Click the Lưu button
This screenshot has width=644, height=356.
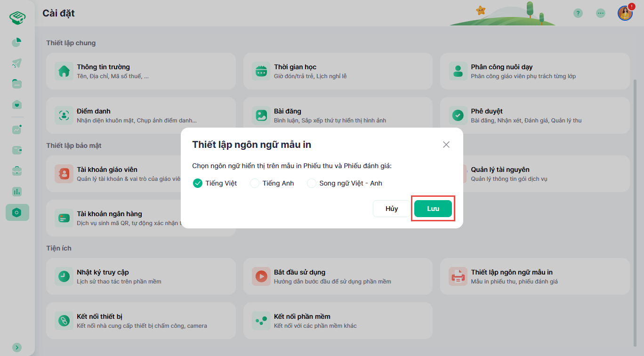(x=433, y=209)
